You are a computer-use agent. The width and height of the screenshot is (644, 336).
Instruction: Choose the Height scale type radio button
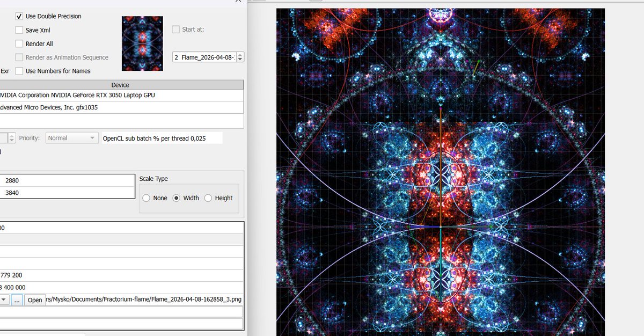208,198
